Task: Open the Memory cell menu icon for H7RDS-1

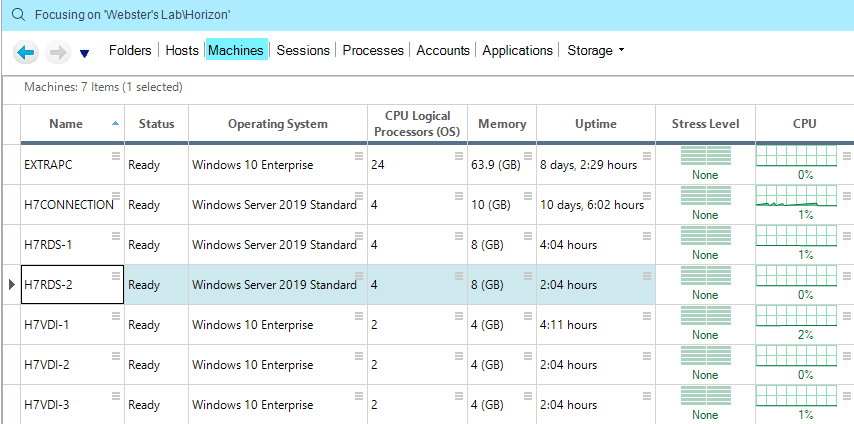Action: point(529,235)
